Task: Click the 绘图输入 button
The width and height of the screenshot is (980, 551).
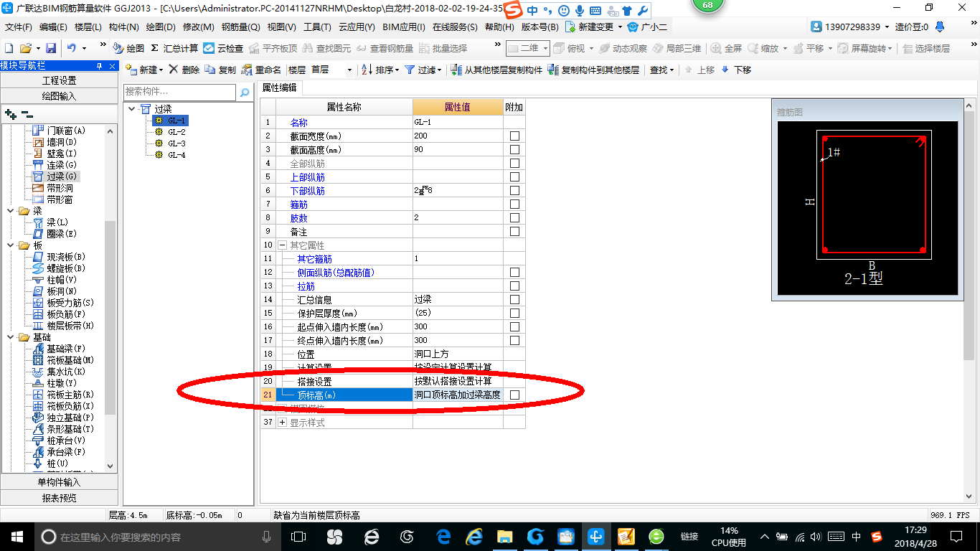Action: coord(59,96)
